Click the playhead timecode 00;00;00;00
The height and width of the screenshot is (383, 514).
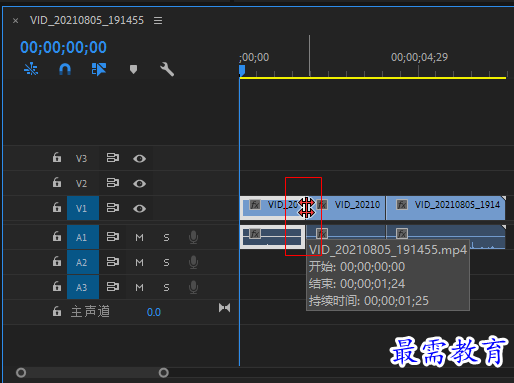[63, 47]
